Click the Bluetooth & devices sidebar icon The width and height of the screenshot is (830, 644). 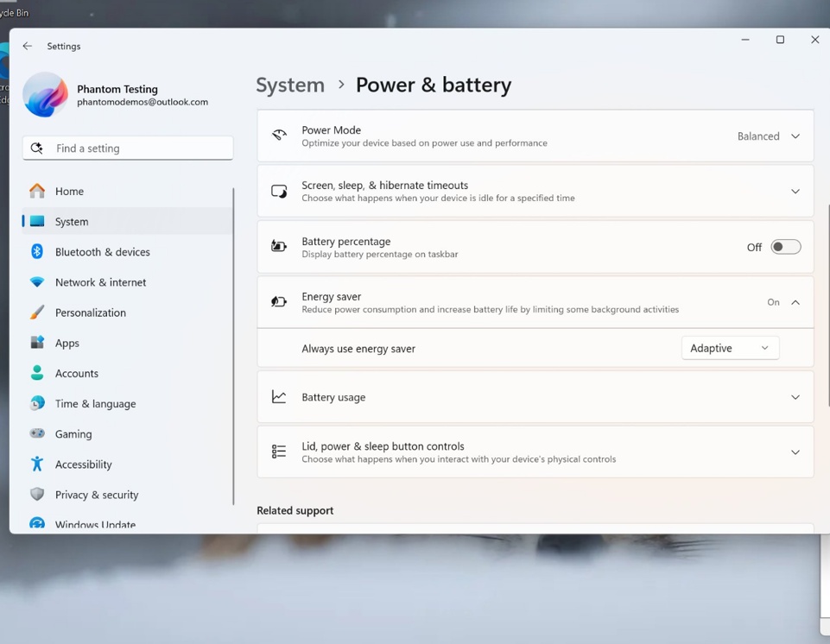click(x=37, y=251)
